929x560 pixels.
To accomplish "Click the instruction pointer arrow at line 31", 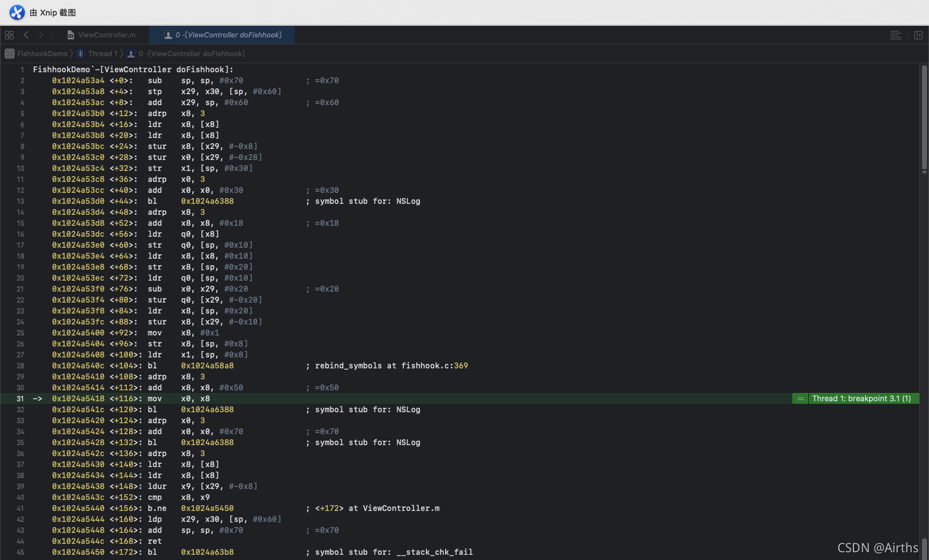I will coord(37,399).
